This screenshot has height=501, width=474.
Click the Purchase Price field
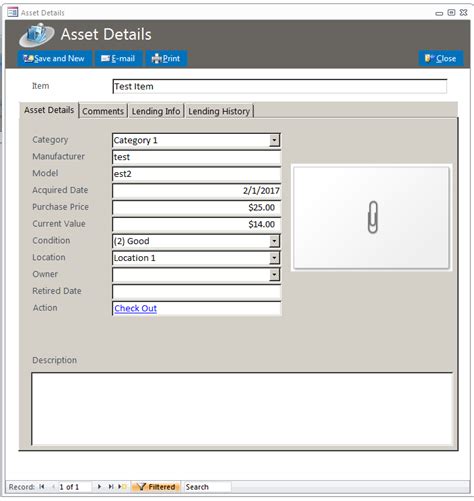(197, 207)
